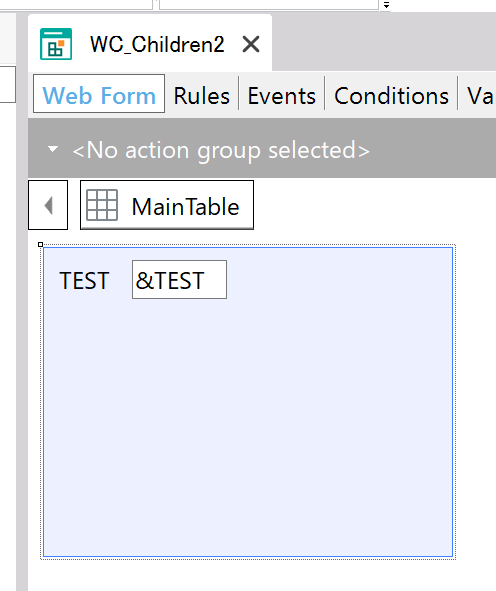Screen dimensions: 496x591
Task: Open the Rules tab
Action: pyautogui.click(x=202, y=96)
